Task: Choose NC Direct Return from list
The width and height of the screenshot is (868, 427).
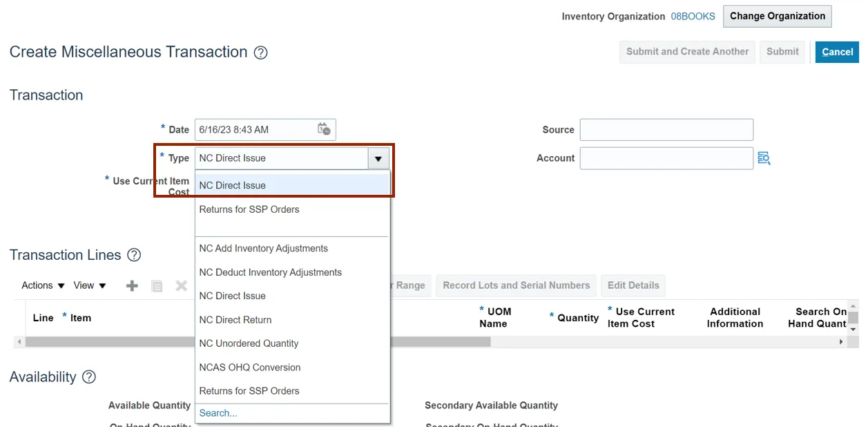Action: [x=235, y=320]
